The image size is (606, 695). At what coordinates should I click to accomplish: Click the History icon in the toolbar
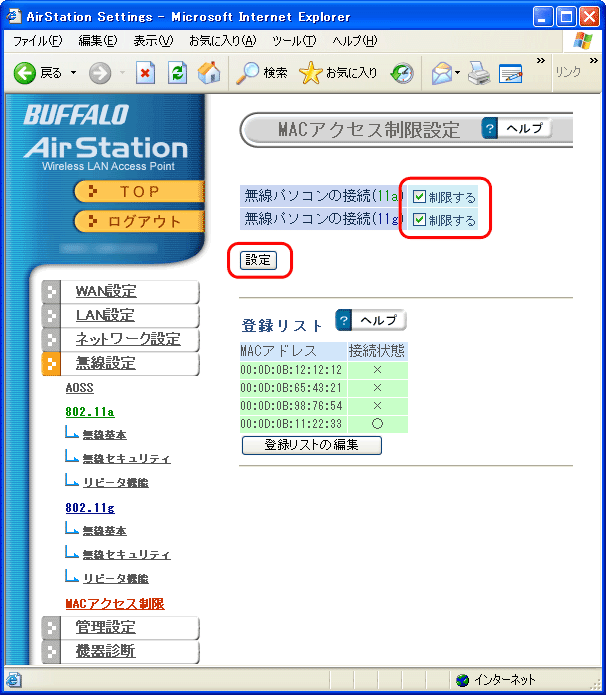click(x=402, y=73)
